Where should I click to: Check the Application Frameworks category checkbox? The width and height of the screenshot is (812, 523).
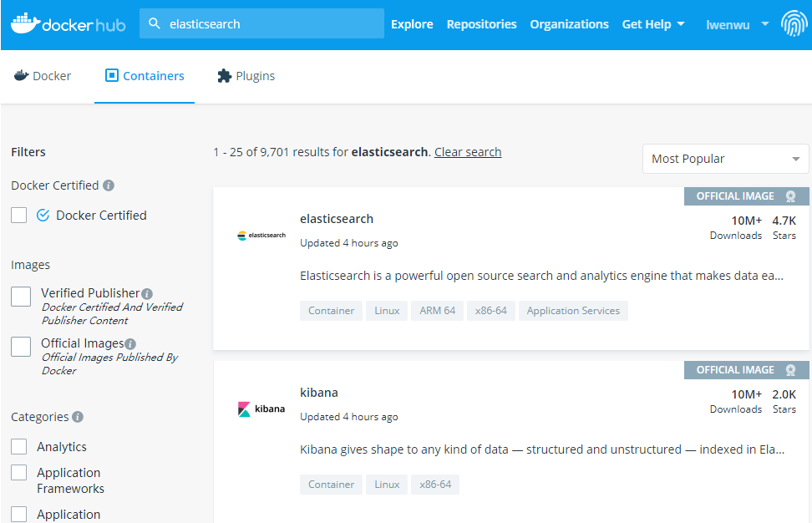pos(19,472)
